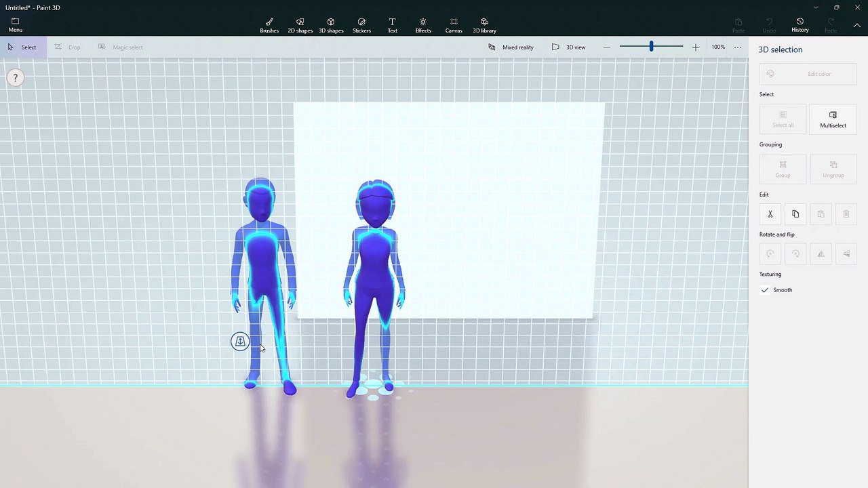Collapse the side panel with the chevron

click(857, 25)
